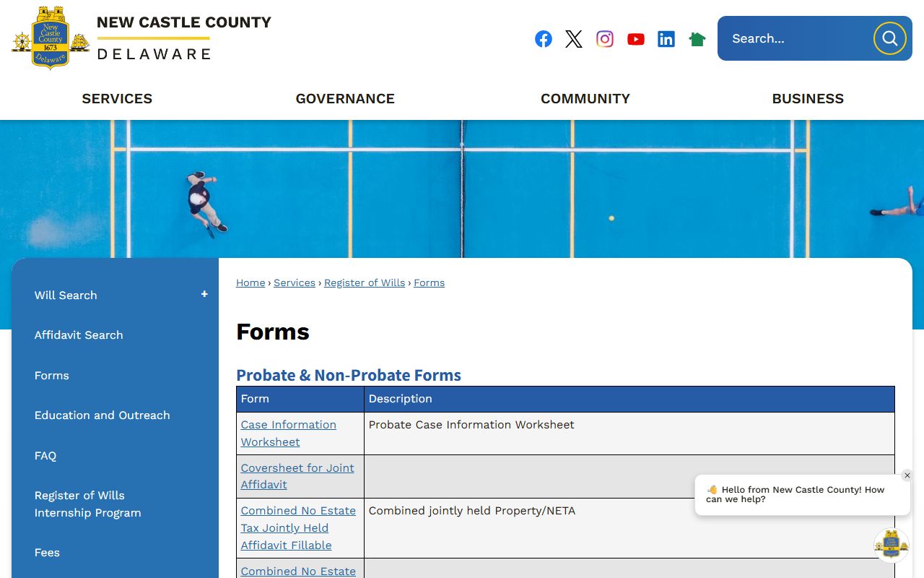Open the chatbot avatar icon
The width and height of the screenshot is (924, 578).
892,545
